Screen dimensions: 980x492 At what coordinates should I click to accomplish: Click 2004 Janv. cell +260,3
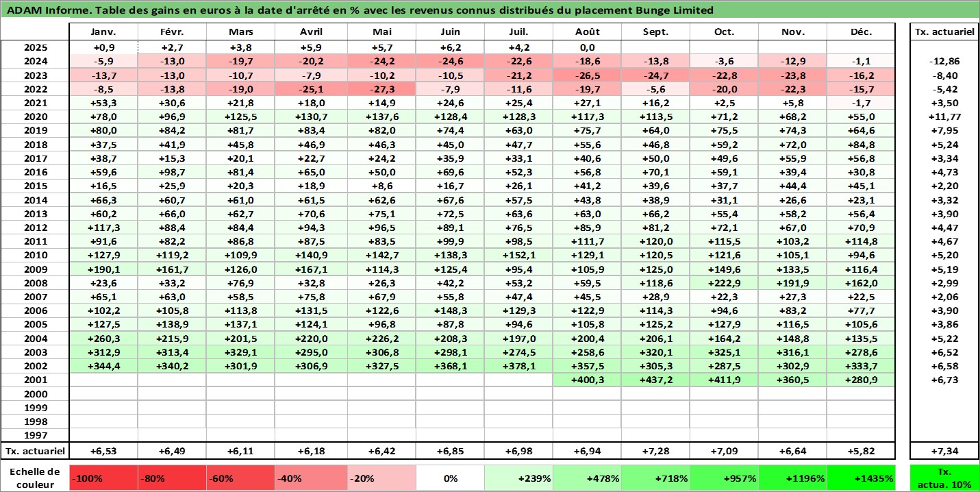(103, 339)
